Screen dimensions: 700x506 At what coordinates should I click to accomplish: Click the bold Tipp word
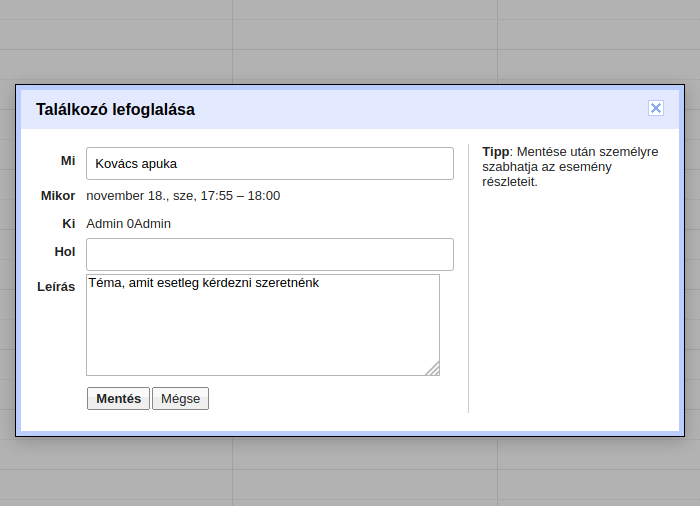pyautogui.click(x=495, y=152)
